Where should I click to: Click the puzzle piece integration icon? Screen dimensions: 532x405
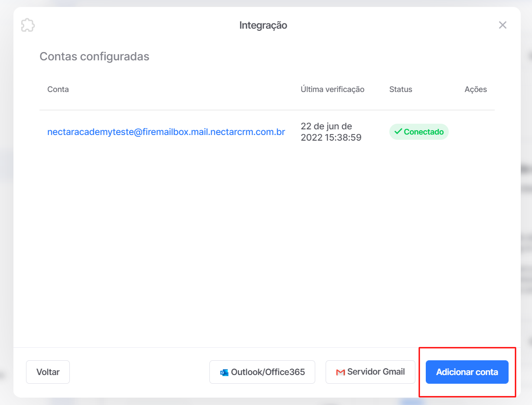click(x=28, y=25)
